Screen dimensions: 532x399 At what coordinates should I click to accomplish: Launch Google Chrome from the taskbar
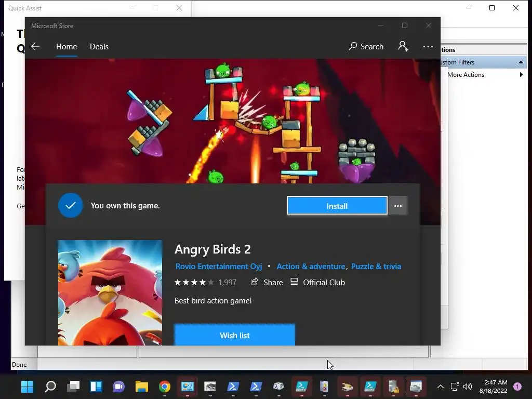[165, 387]
